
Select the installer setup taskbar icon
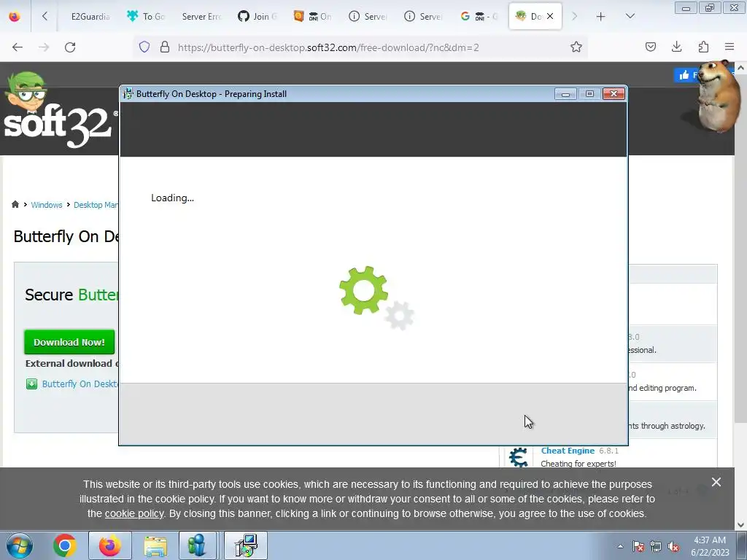click(246, 545)
